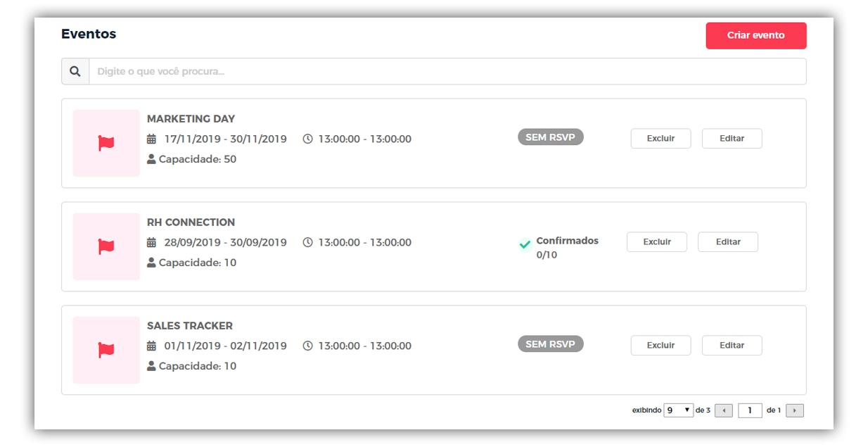Click date 17/11/2019 - 30/11/2019
Screen dimensions: 868x447
(x=226, y=139)
